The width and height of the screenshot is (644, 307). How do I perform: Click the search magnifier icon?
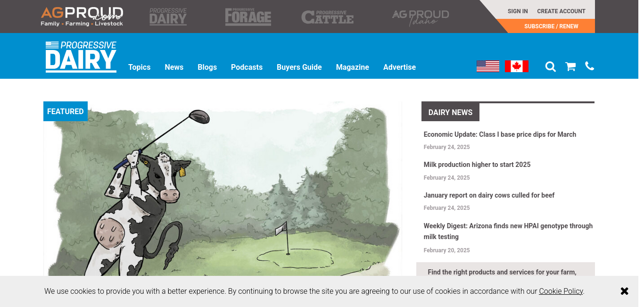[550, 66]
